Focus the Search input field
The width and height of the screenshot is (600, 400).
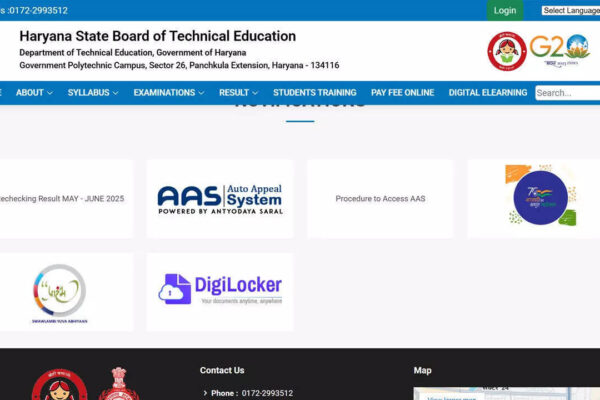567,93
